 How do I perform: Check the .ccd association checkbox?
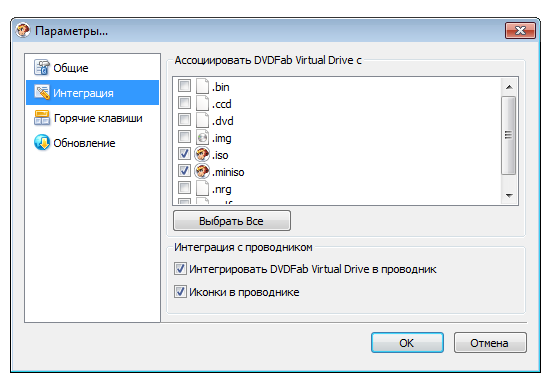click(184, 103)
